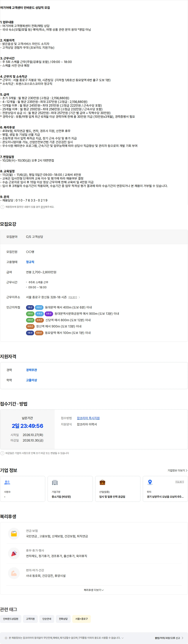Click the 시작일 2026.10.27(화) date
Viewport: 188px width, 644px height.
(x=33, y=435)
